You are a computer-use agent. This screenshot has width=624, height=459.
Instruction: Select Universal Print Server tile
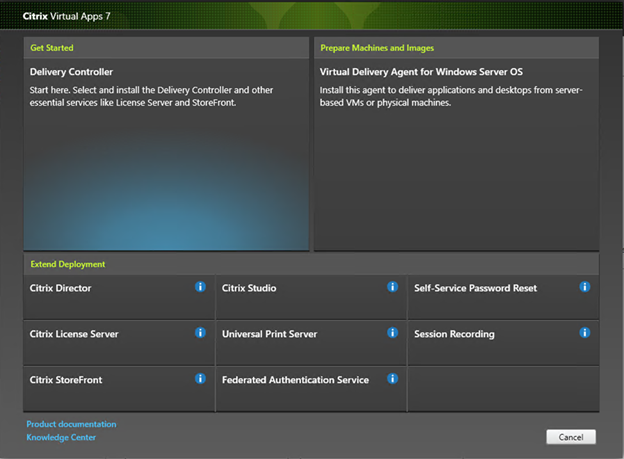pyautogui.click(x=311, y=343)
